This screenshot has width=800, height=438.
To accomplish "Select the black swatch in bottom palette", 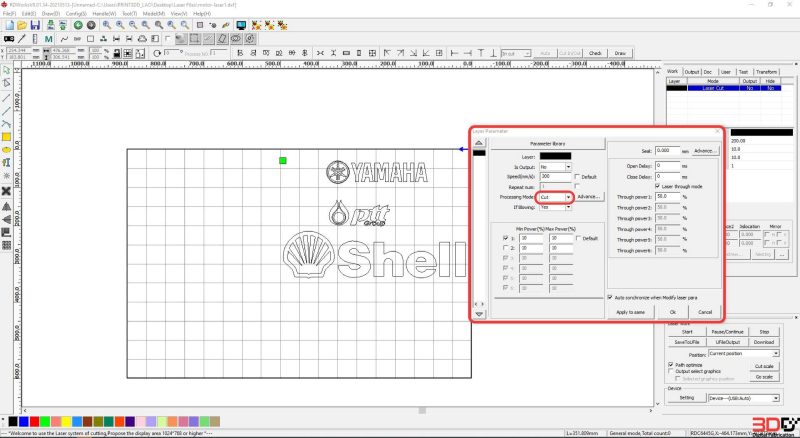I will [x=13, y=422].
